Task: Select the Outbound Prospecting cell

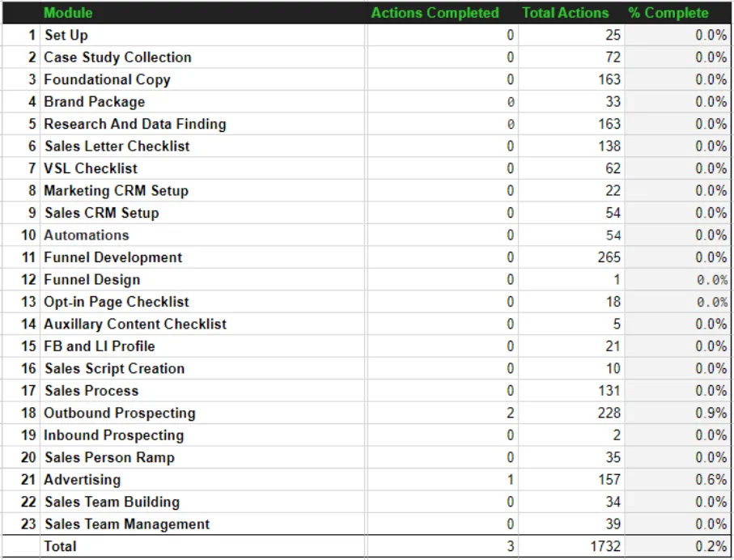Action: [202, 413]
